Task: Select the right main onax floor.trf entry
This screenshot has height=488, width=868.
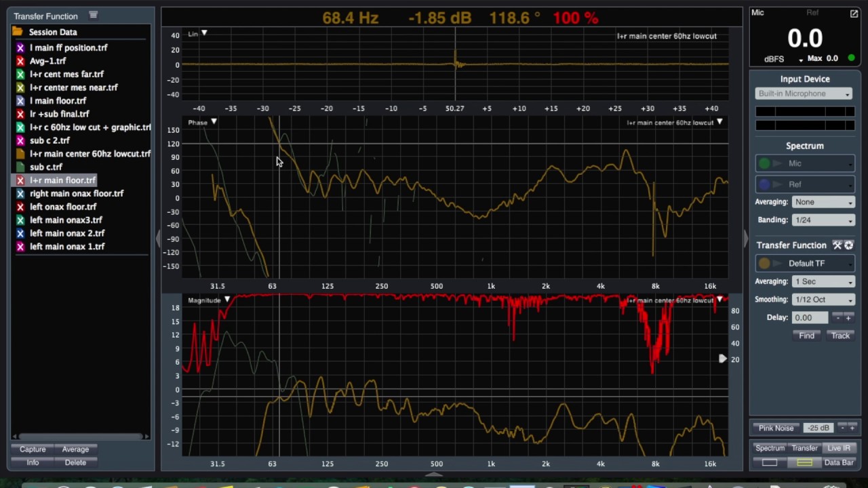Action: point(77,193)
